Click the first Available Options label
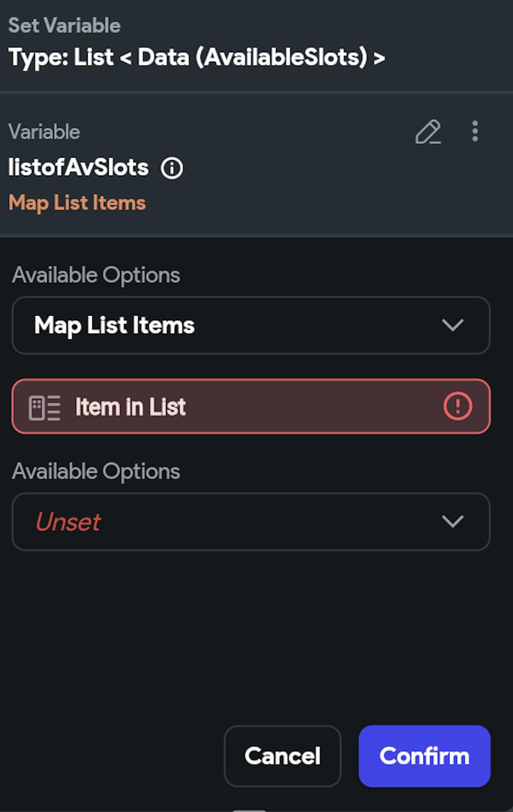 pyautogui.click(x=96, y=275)
